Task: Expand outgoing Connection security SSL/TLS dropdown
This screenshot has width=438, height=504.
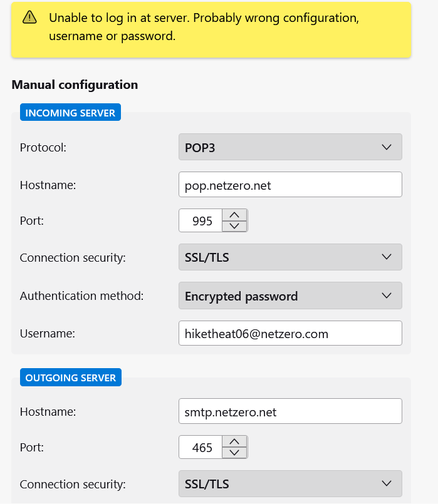Action: (x=290, y=484)
